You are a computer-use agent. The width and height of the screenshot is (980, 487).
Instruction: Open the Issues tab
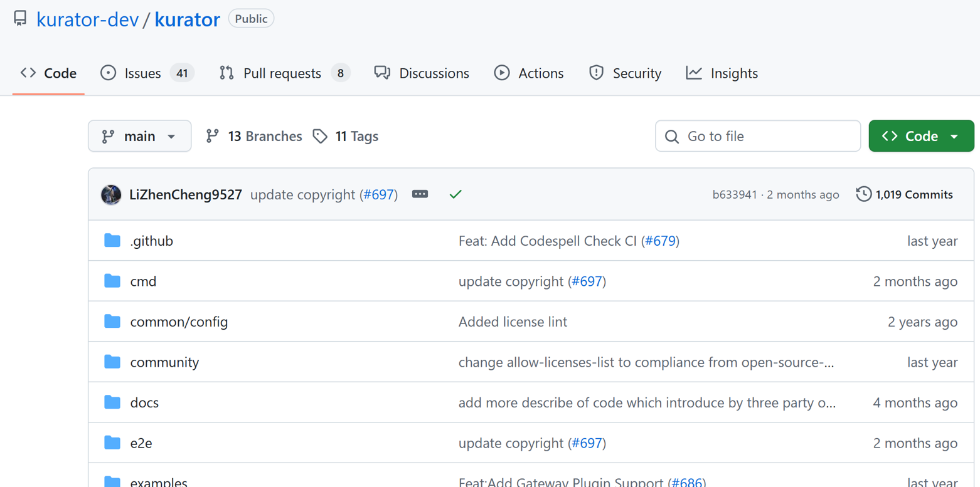[x=147, y=73]
